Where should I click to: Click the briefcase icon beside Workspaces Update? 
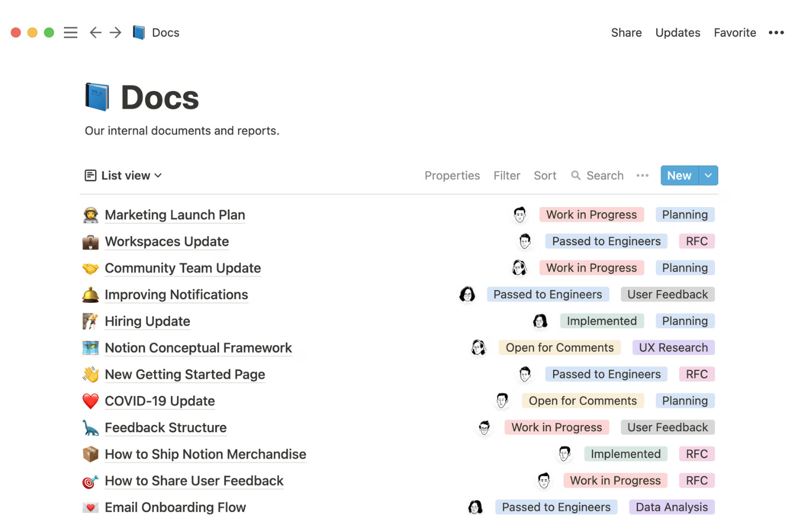91,241
